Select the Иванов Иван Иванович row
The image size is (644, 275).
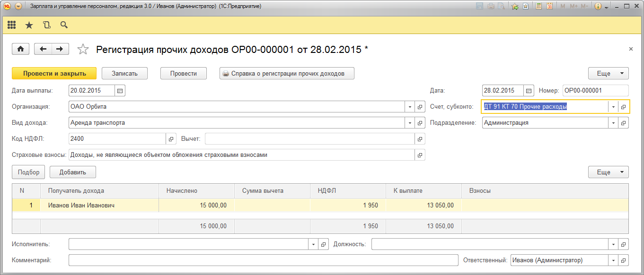[81, 206]
